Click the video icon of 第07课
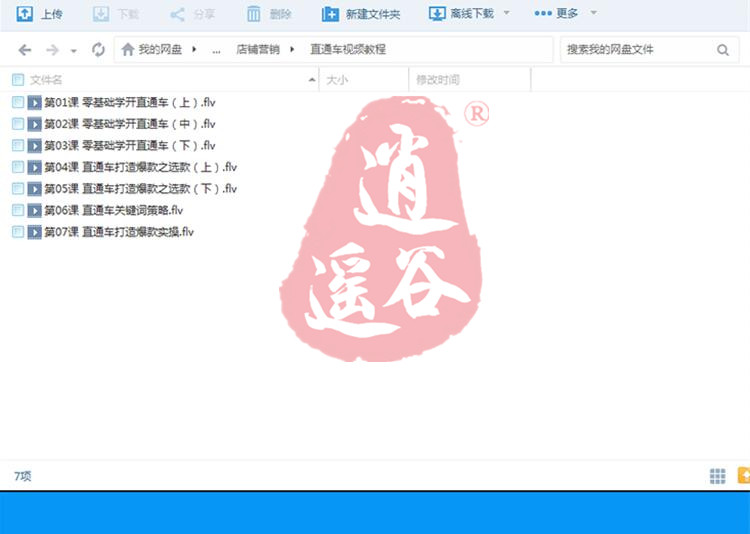This screenshot has width=750, height=534. (x=34, y=233)
